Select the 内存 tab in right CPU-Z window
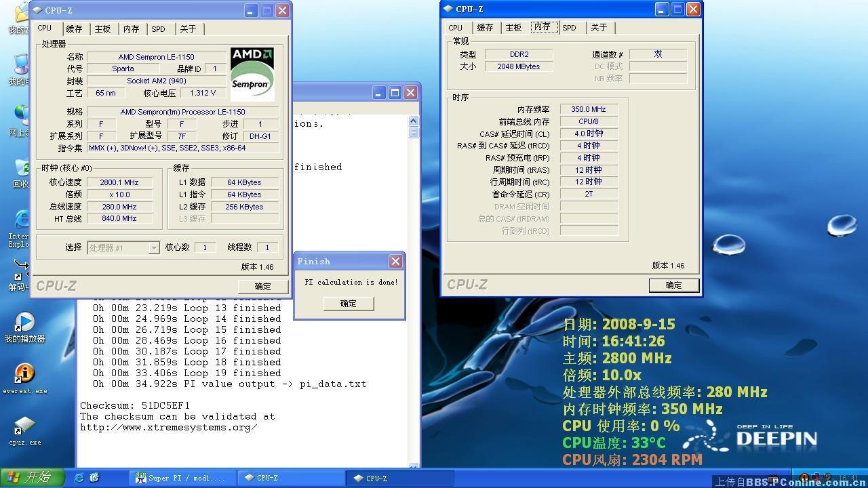Image resolution: width=868 pixels, height=488 pixels. pos(542,26)
